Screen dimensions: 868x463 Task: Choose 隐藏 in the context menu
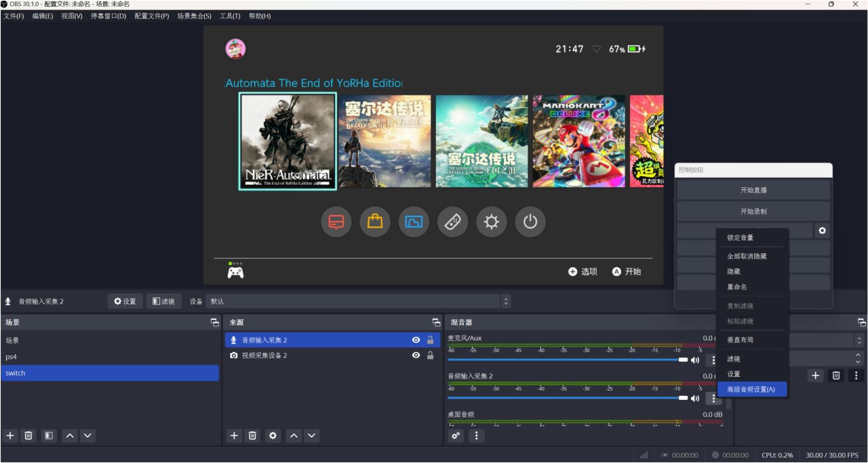click(x=753, y=271)
